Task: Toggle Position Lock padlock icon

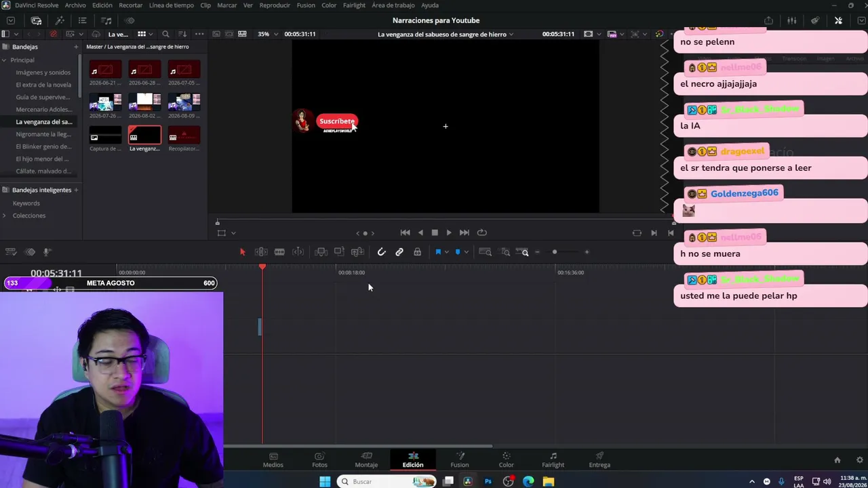Action: tap(417, 252)
